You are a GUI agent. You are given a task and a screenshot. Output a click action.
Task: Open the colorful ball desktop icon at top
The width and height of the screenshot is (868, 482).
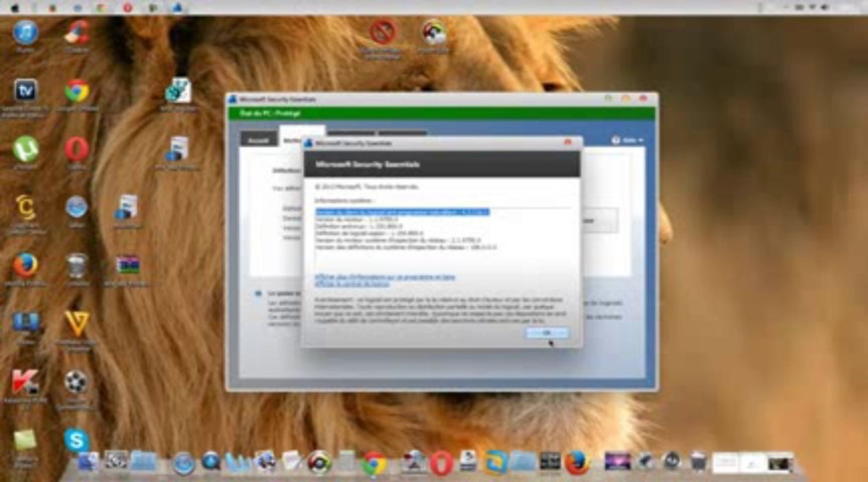(434, 31)
